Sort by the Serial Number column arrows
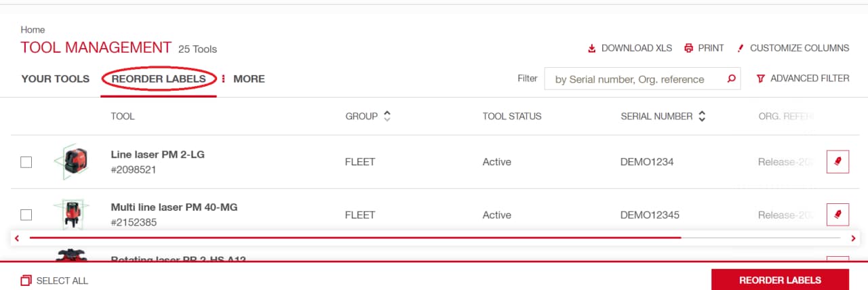Viewport: 868px width, 290px height. coord(702,116)
